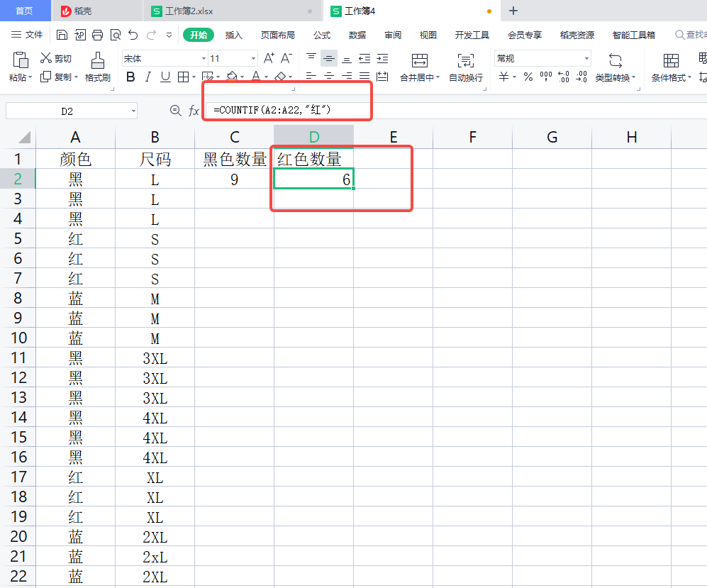Viewport: 707px width, 588px height.
Task: Click the save icon in quick access bar
Action: pyautogui.click(x=62, y=35)
